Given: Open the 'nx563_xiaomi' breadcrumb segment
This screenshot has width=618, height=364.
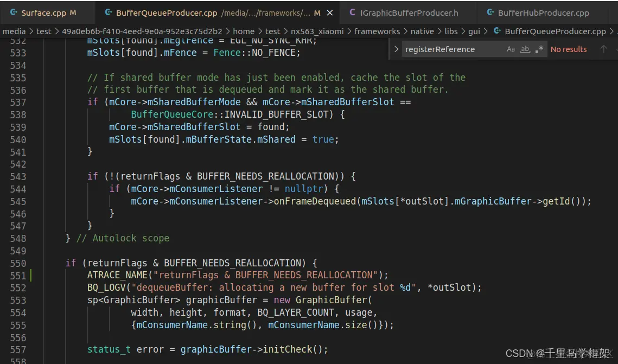Looking at the screenshot, I should tap(317, 31).
